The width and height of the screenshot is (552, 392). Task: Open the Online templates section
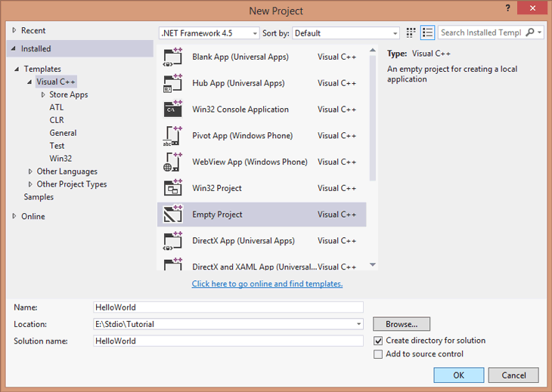click(33, 216)
